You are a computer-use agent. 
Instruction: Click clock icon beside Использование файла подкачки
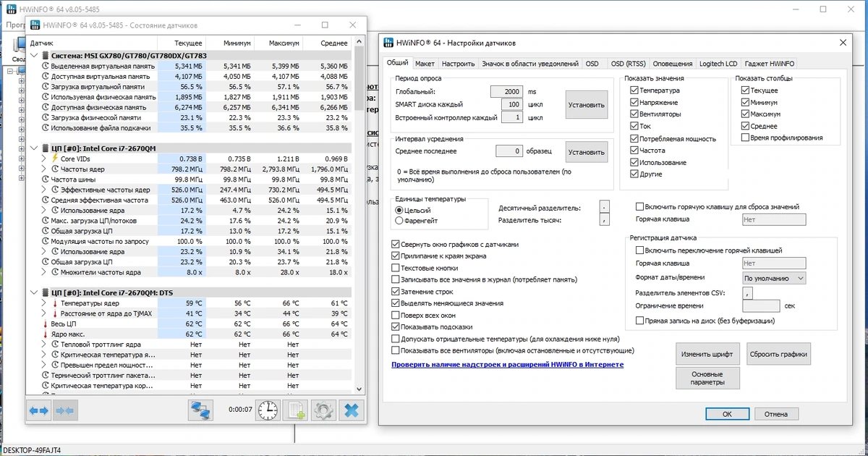click(x=46, y=128)
